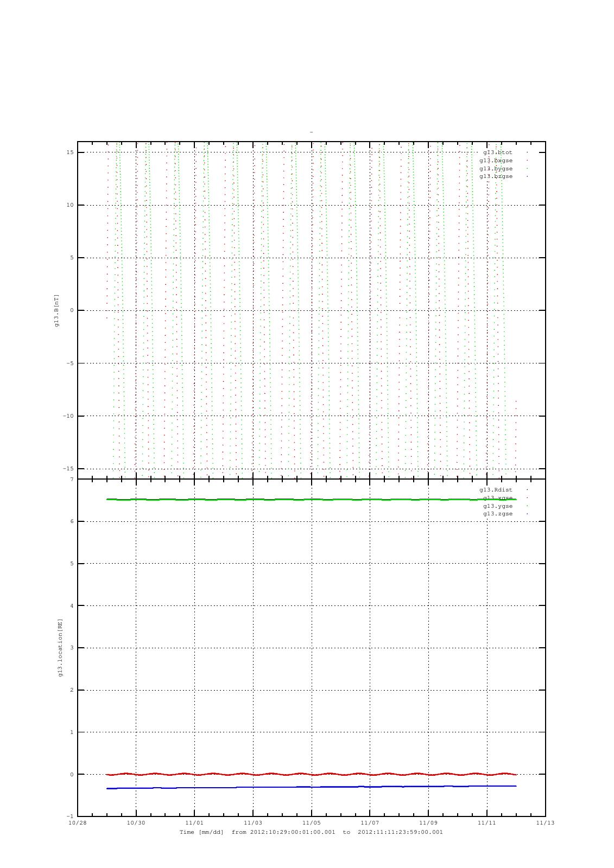Click the wavy red xgse line near zero
The width and height of the screenshot is (614, 868).
pyautogui.click(x=311, y=774)
